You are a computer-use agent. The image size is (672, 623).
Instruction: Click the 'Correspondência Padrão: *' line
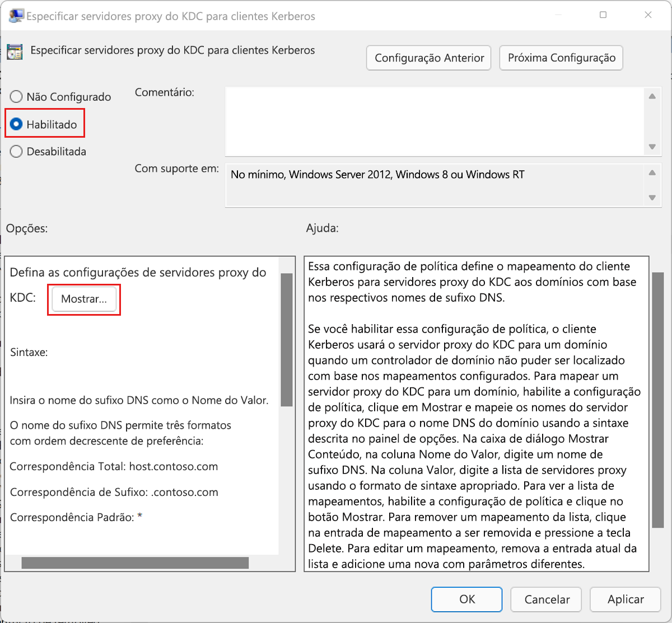(x=76, y=517)
